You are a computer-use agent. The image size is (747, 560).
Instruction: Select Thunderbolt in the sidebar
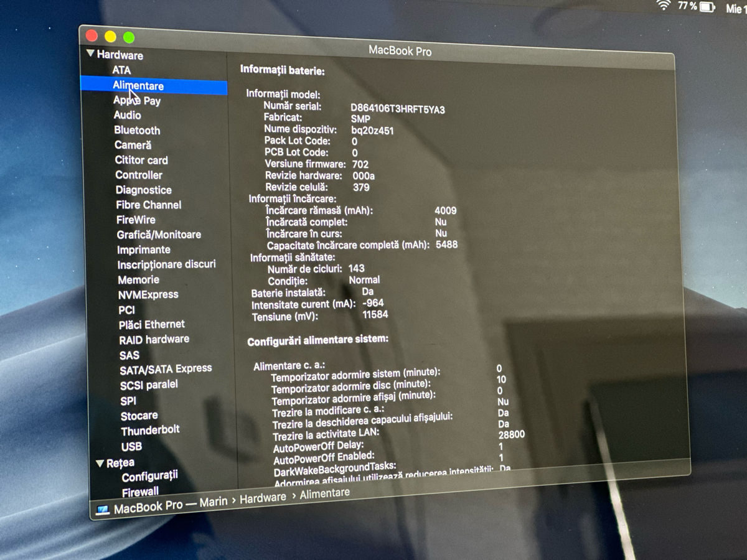(x=151, y=431)
